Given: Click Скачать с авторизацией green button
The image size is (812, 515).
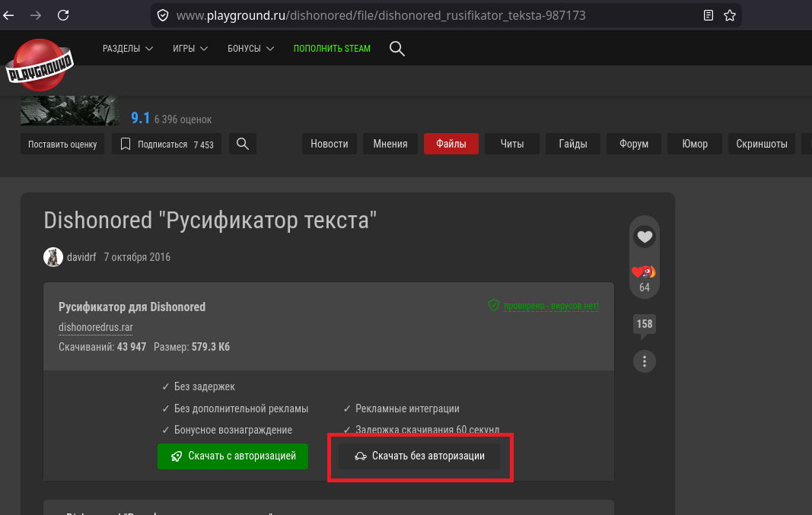Looking at the screenshot, I should pyautogui.click(x=233, y=456).
